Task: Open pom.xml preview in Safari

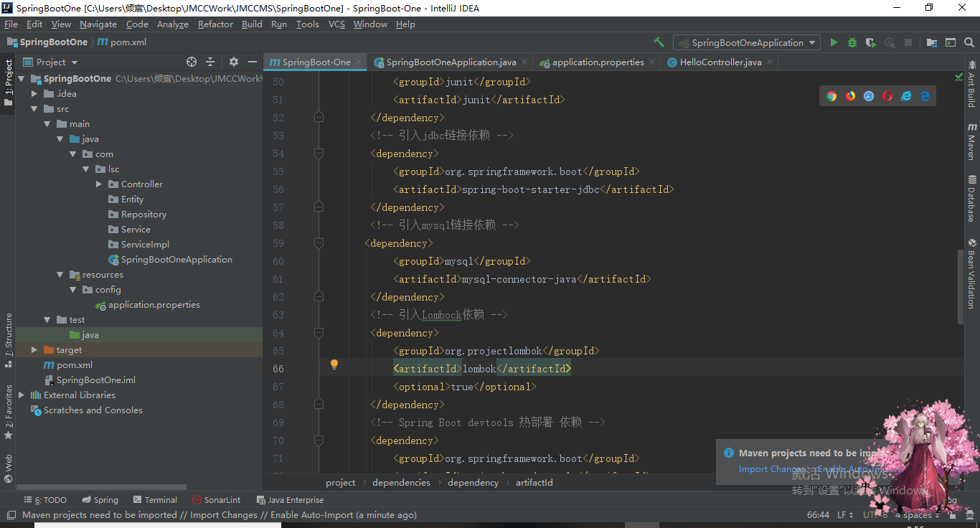Action: coord(869,96)
